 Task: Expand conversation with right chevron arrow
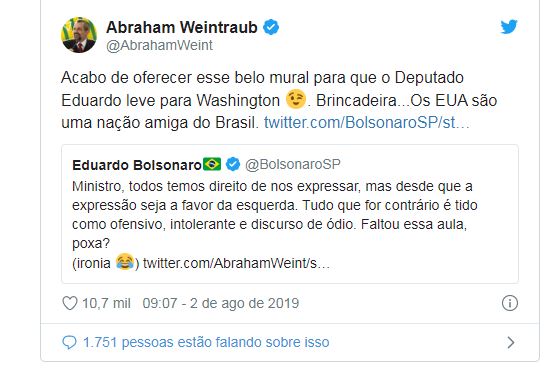click(x=511, y=342)
